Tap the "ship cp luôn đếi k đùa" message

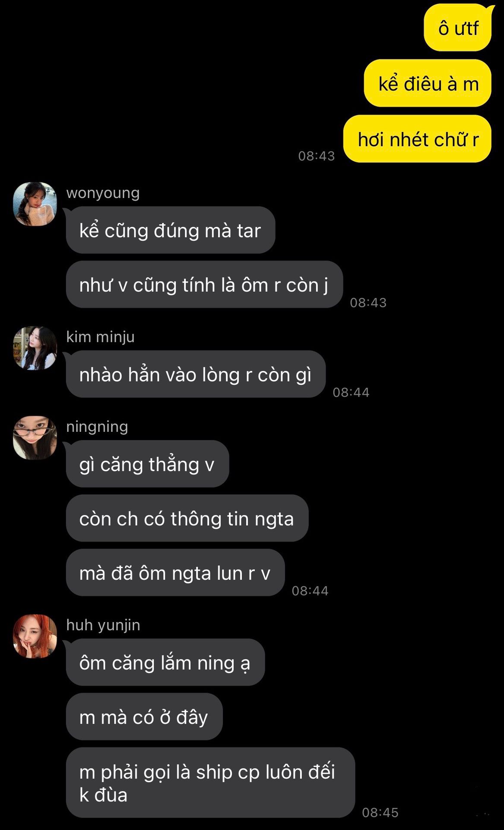coord(210,782)
